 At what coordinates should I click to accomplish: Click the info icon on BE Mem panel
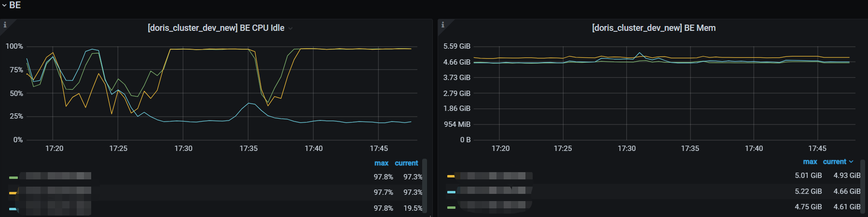pos(442,25)
